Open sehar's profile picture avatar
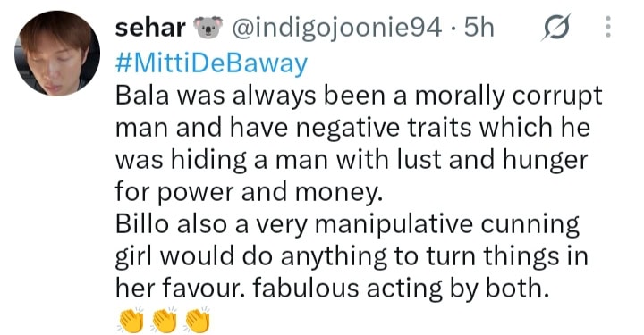Screen dimensions: 644x335 56,54
